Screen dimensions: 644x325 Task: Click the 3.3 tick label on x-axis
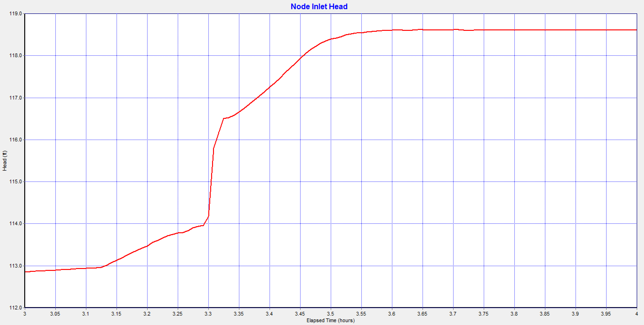pyautogui.click(x=208, y=314)
